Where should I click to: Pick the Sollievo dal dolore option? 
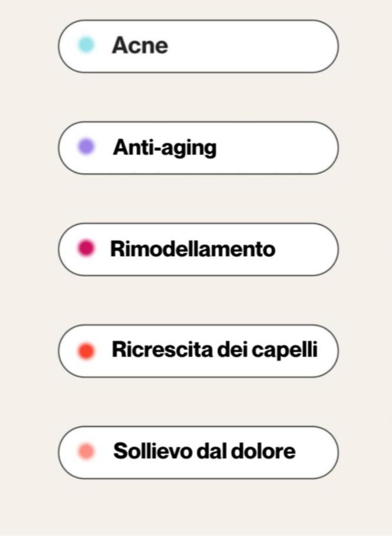198,453
